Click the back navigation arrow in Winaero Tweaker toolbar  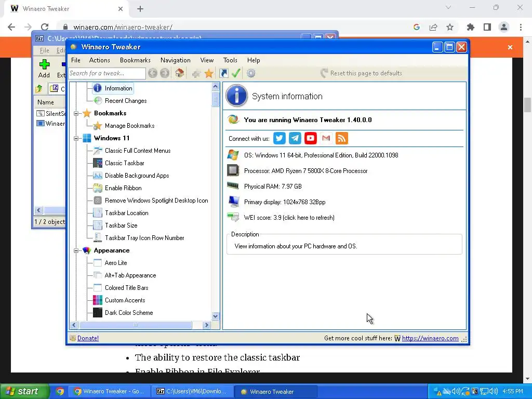pos(153,73)
